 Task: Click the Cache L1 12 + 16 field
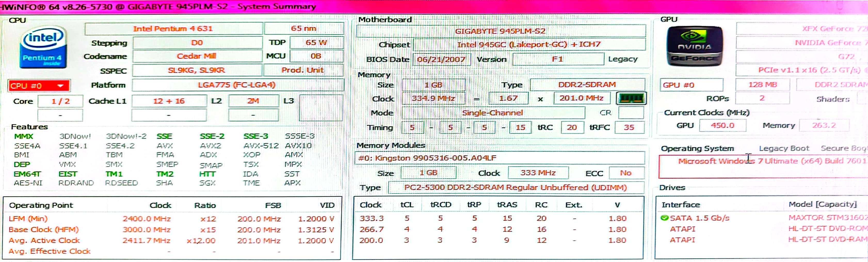pyautogui.click(x=169, y=101)
